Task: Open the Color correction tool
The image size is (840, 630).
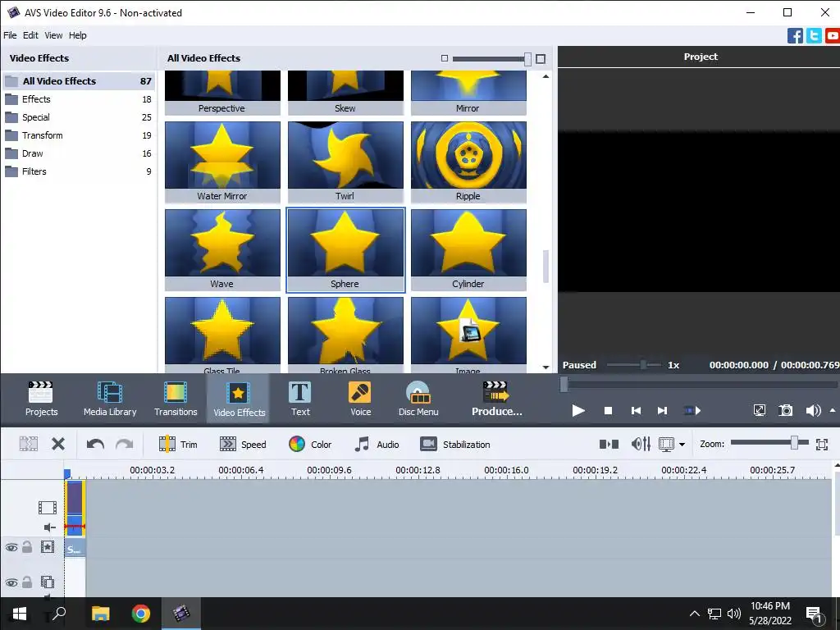Action: pyautogui.click(x=310, y=444)
